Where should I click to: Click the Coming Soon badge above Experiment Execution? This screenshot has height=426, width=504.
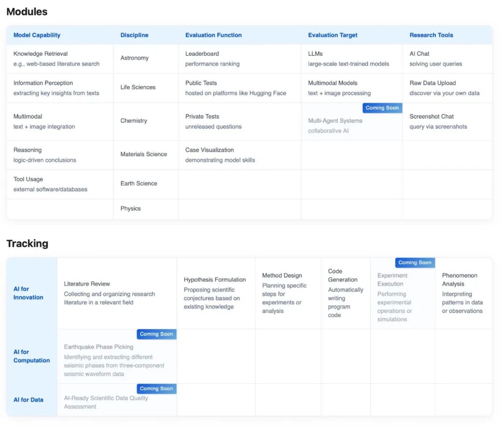click(415, 263)
